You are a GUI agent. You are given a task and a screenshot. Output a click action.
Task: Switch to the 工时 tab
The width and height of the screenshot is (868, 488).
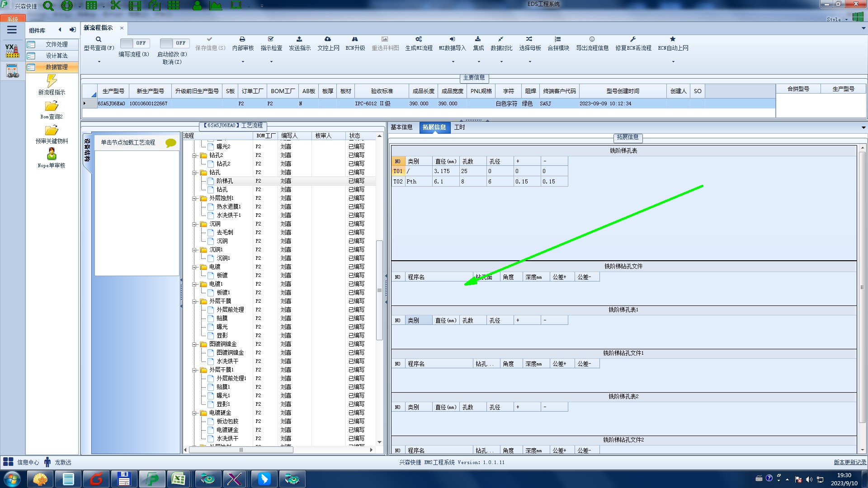(x=459, y=127)
